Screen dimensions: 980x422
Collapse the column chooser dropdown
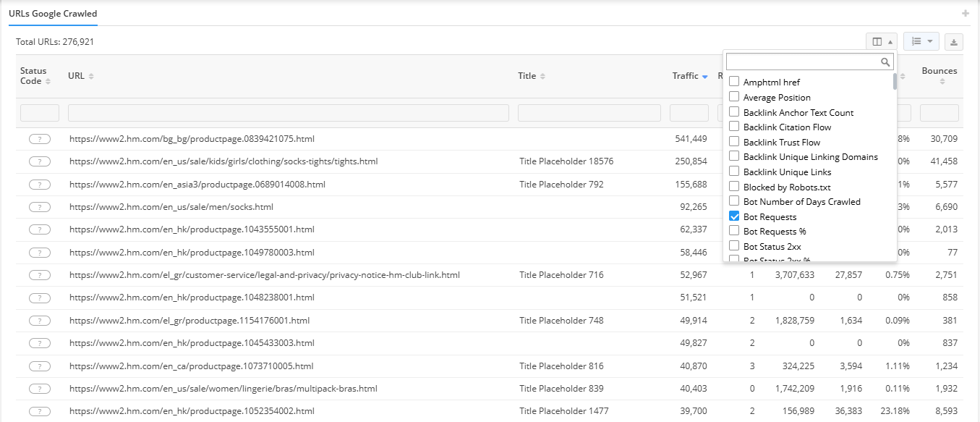[x=881, y=42]
